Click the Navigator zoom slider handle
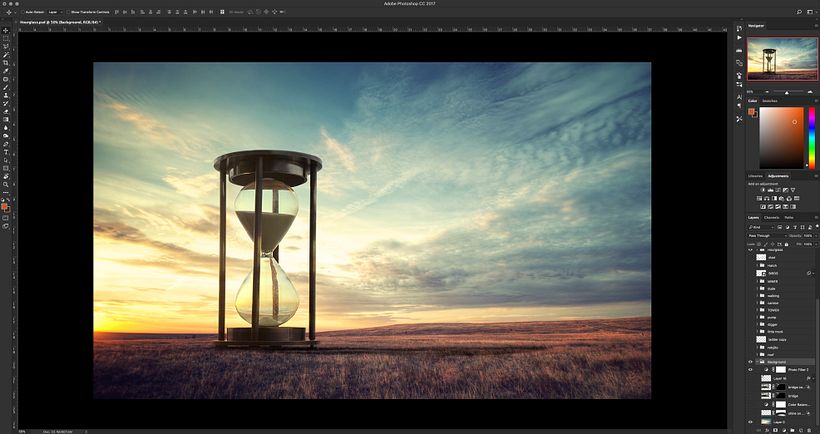This screenshot has height=434, width=820. tap(787, 93)
